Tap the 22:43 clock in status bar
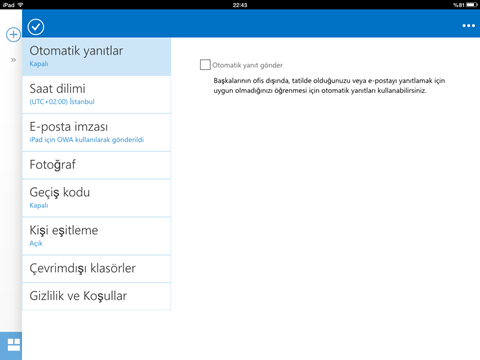 pos(240,5)
